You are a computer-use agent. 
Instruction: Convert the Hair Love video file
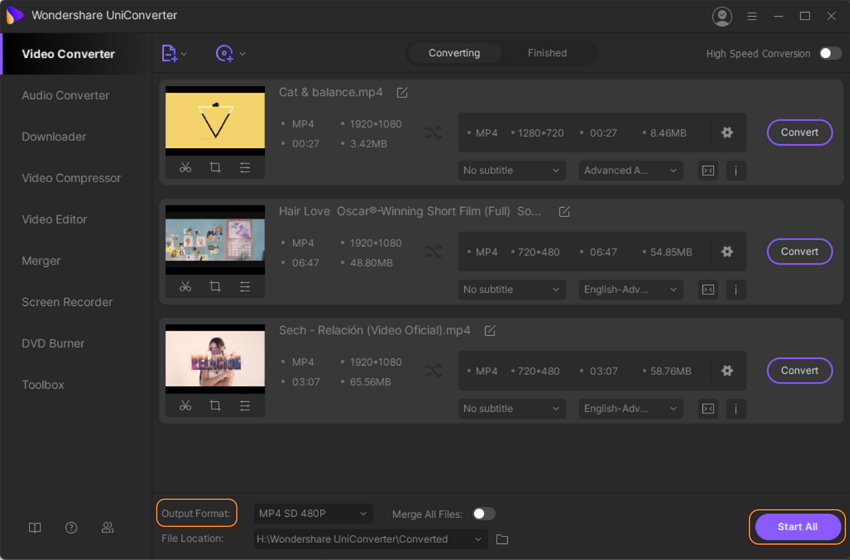click(800, 252)
